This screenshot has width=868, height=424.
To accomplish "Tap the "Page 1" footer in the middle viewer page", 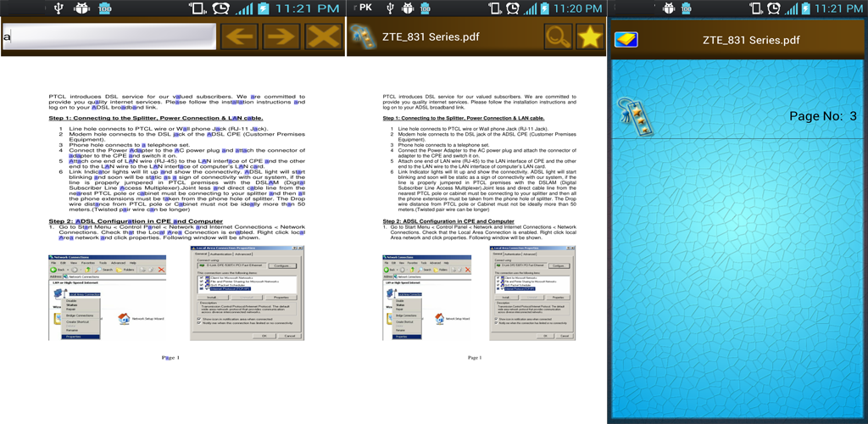I will tap(474, 358).
